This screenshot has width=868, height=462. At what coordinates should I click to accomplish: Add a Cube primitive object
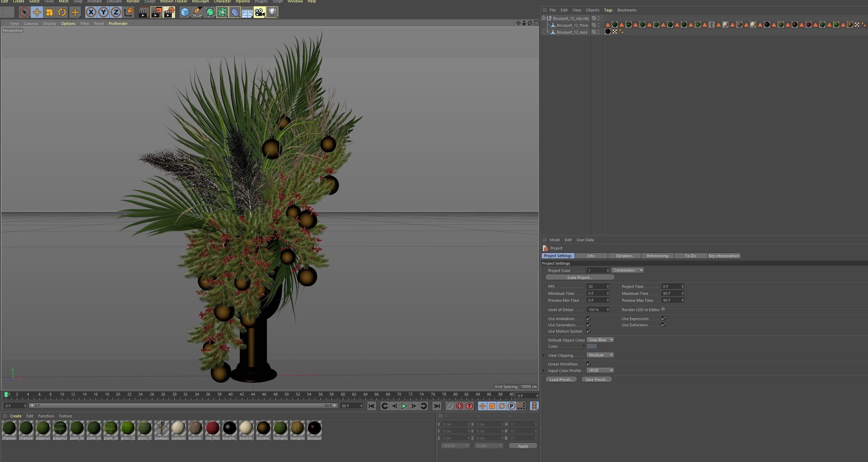click(x=185, y=12)
